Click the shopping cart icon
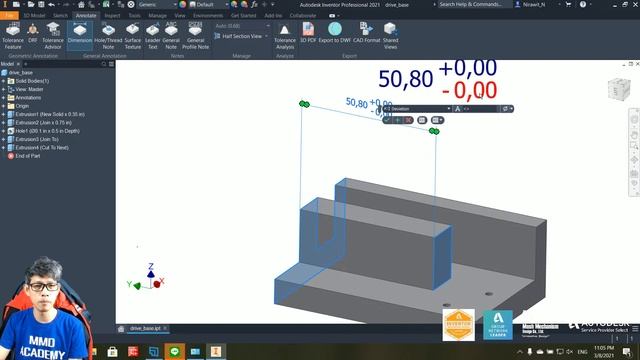 (x=568, y=4)
